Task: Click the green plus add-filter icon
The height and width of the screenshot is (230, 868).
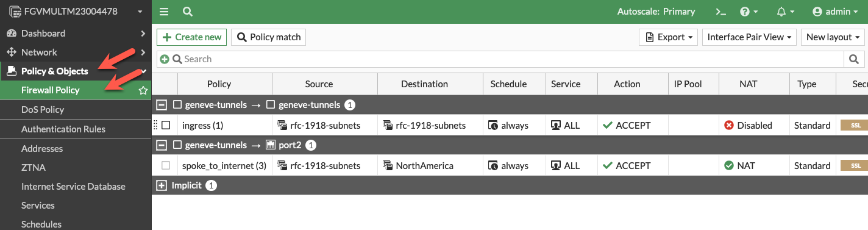Action: pos(165,59)
